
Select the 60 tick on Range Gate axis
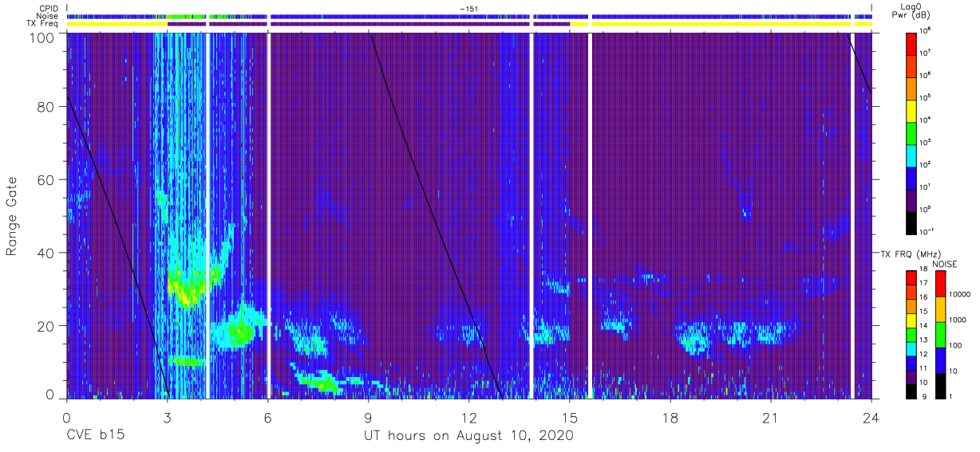coord(46,179)
